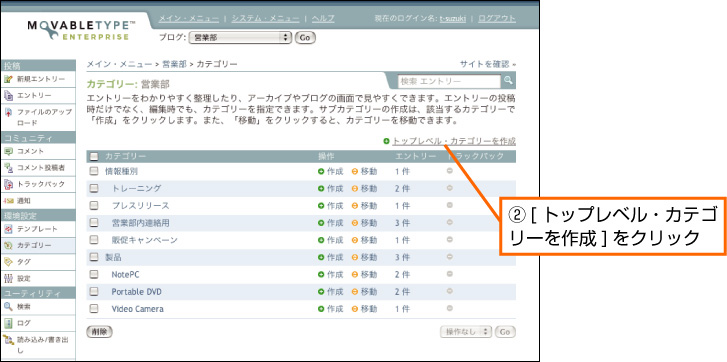Click 移動 text in 営業部内連絡用 row
The height and width of the screenshot is (362, 727).
click(369, 223)
